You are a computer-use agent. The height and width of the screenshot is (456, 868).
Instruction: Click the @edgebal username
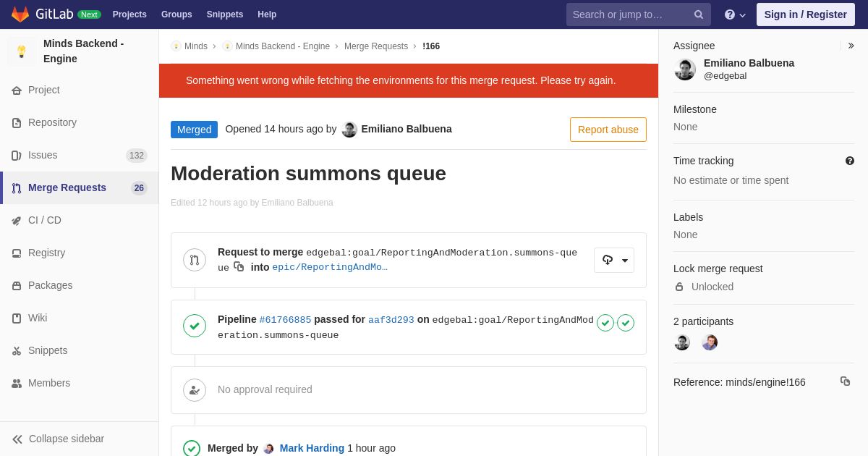[725, 76]
